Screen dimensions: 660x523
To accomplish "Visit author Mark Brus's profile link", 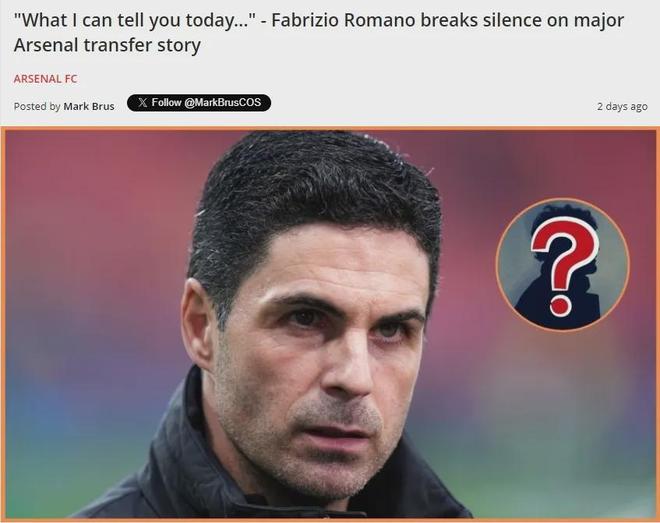I will (x=89, y=106).
